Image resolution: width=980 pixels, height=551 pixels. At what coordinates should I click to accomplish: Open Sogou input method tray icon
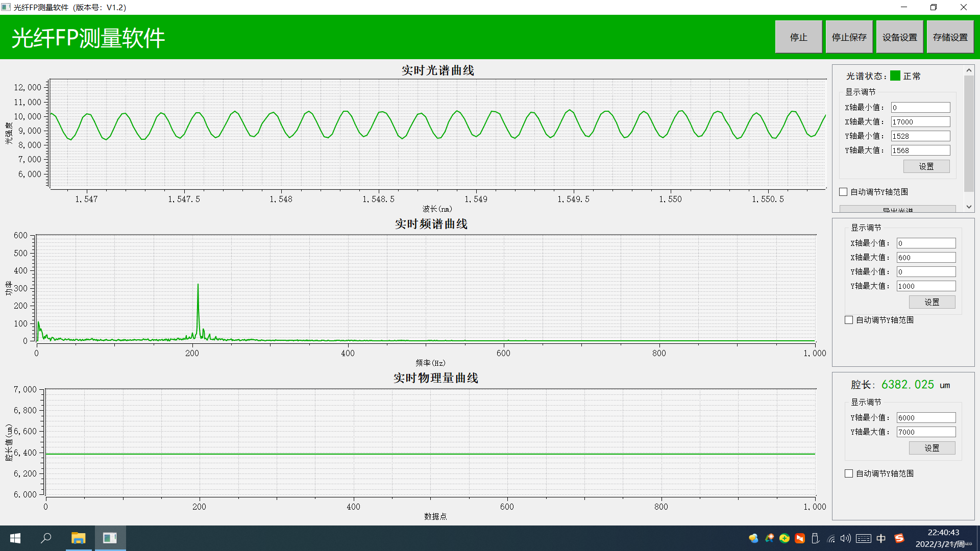click(x=899, y=538)
